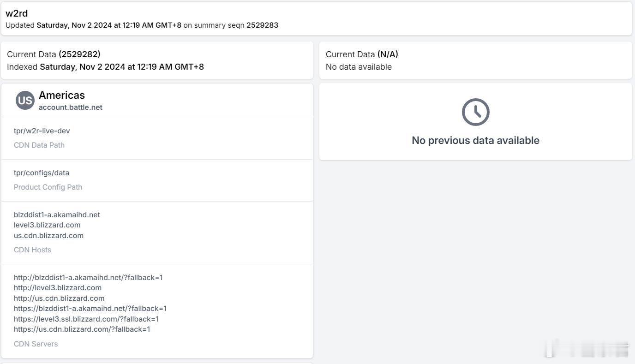The height and width of the screenshot is (364, 635).
Task: Select the tpr/w2r-live-dev CDN data path
Action: [x=42, y=131]
